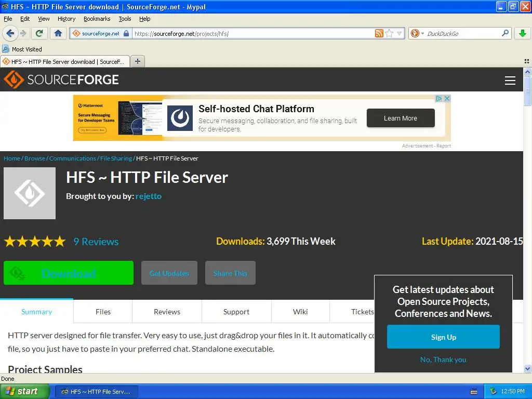Click the vertical scrollbar thumb
The width and height of the screenshot is (532, 399).
pyautogui.click(x=527, y=91)
